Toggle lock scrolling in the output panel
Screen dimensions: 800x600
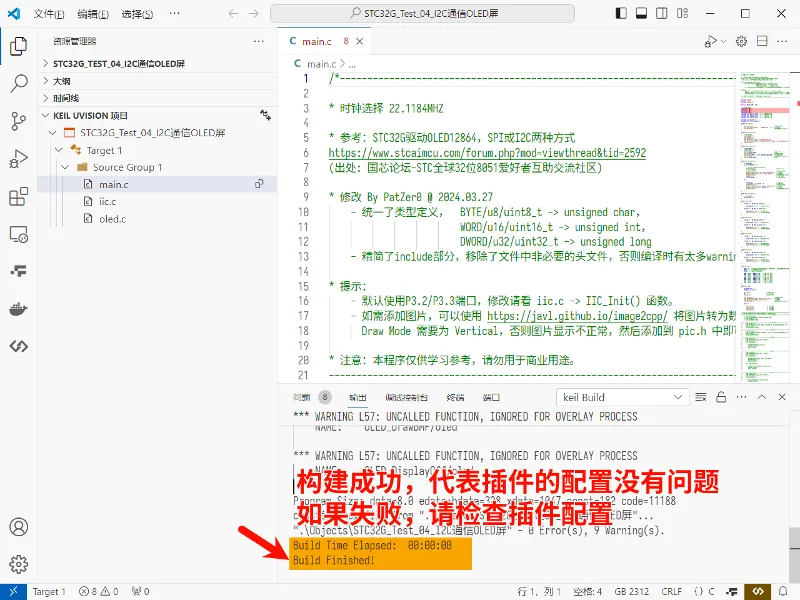click(722, 397)
